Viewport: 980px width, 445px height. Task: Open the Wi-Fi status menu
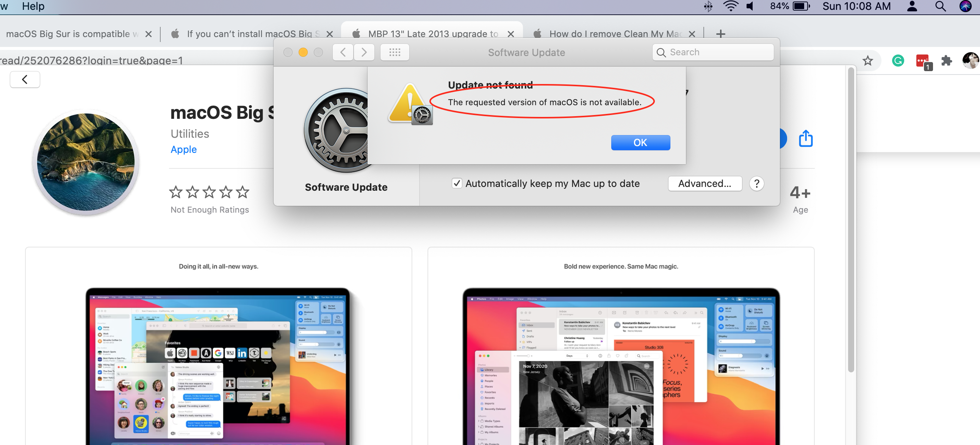[730, 6]
